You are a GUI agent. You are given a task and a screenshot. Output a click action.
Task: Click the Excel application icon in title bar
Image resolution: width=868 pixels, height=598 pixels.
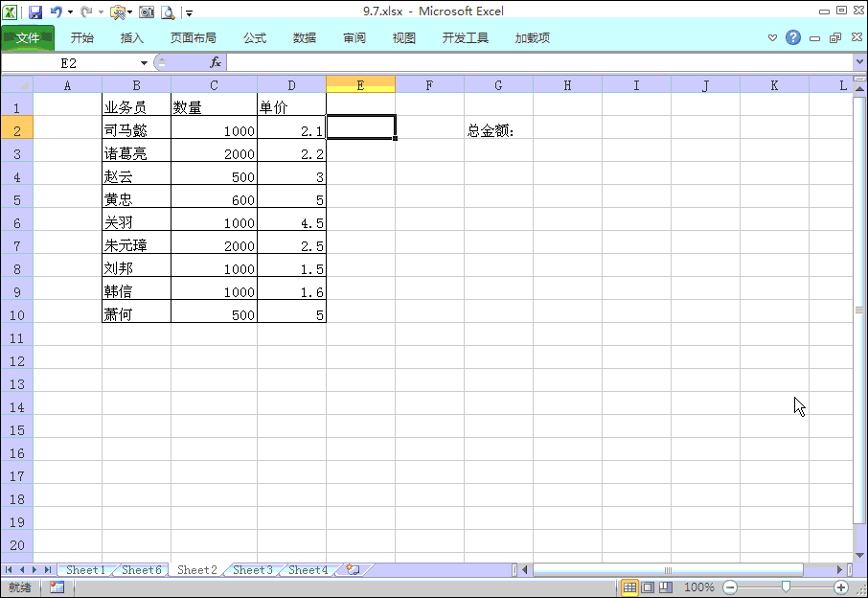10,11
